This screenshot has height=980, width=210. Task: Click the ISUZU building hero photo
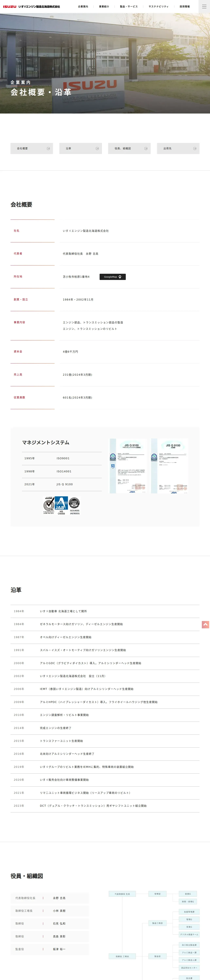(x=105, y=63)
